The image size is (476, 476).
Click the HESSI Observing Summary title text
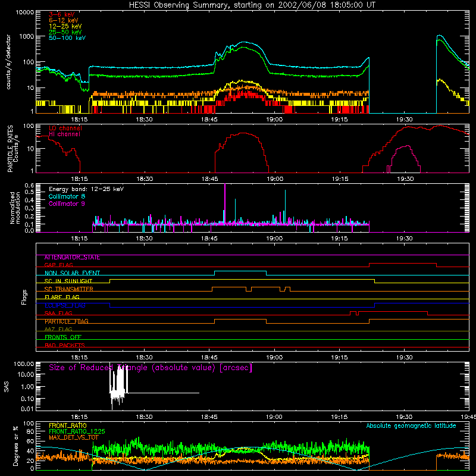coord(252,5)
